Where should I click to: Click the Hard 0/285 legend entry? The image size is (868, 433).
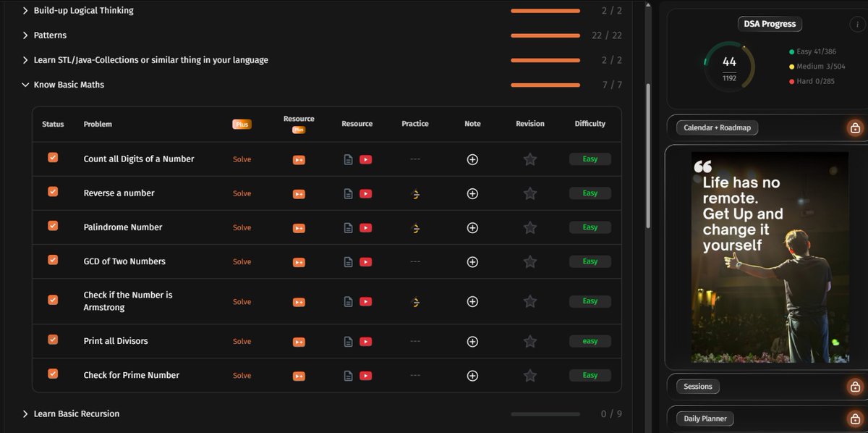click(812, 81)
